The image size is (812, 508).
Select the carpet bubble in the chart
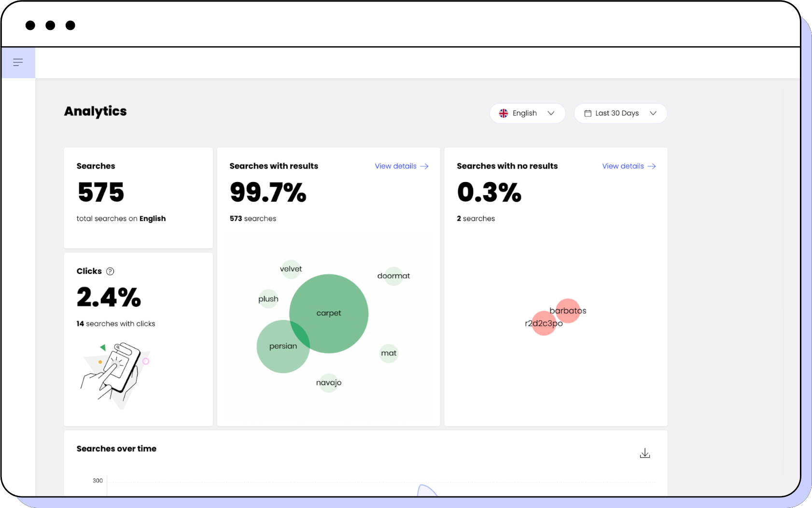[x=329, y=313]
